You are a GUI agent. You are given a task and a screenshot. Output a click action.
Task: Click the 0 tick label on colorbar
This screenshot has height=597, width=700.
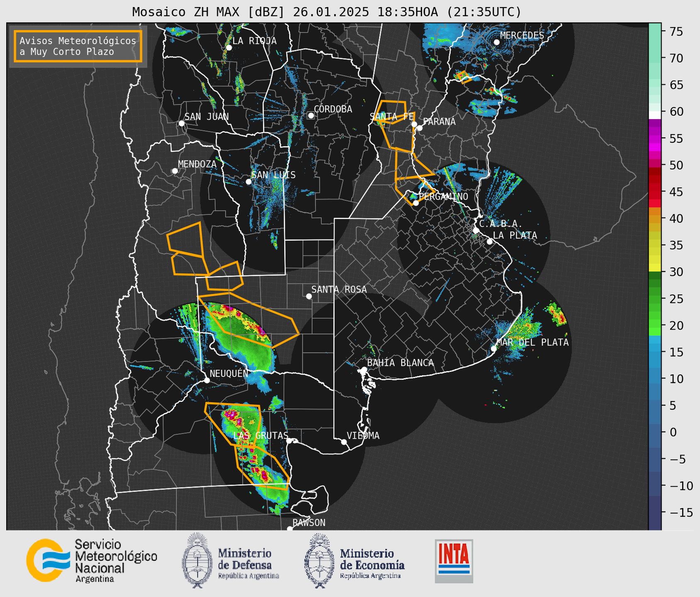[x=672, y=432]
